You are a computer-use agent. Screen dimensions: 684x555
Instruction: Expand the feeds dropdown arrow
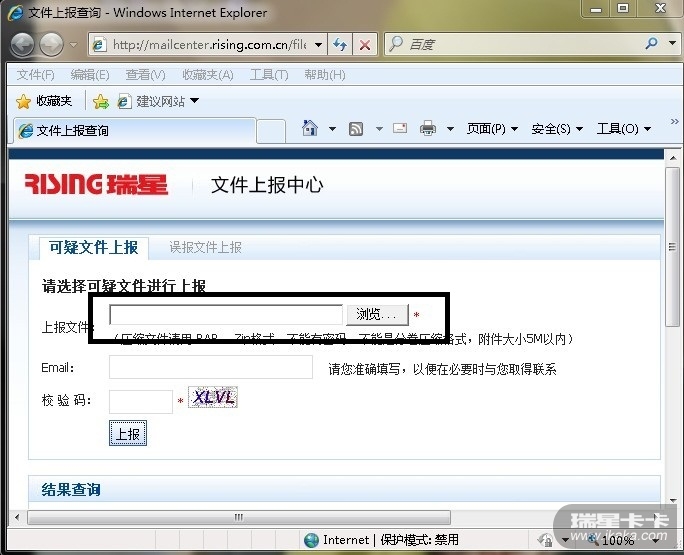379,129
